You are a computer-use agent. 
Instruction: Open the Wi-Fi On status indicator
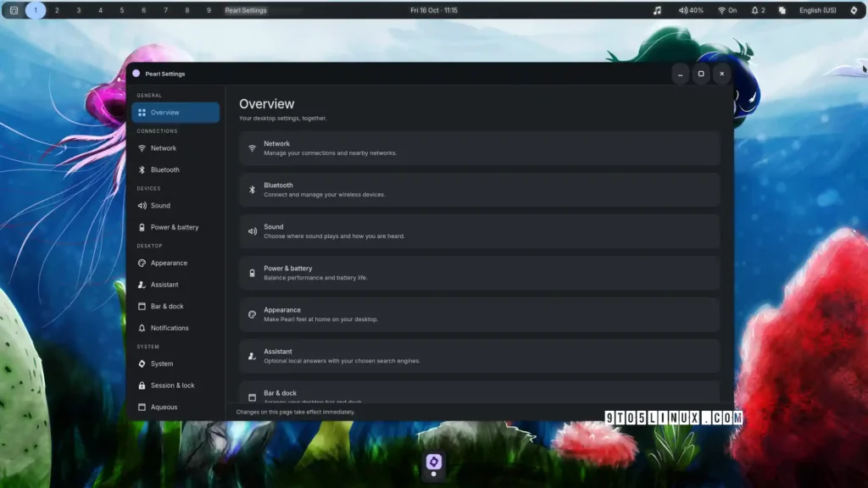tap(727, 10)
